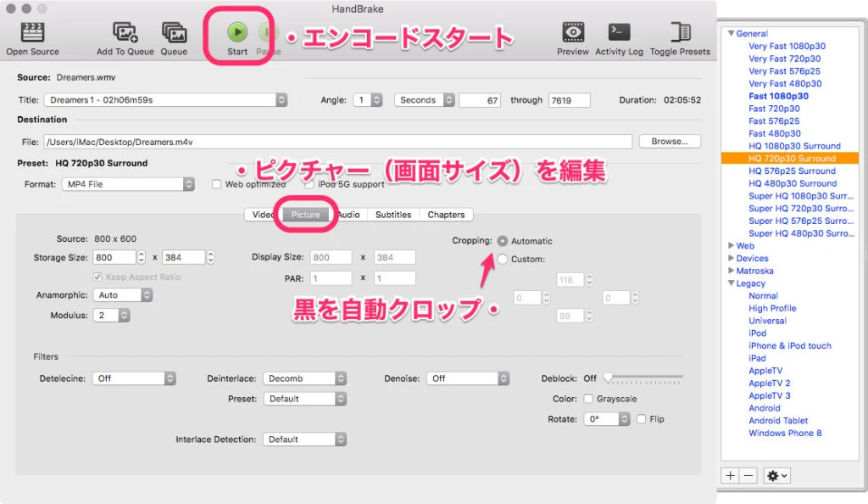Image resolution: width=868 pixels, height=504 pixels.
Task: Open the Seconds range type dropdown
Action: point(425,100)
